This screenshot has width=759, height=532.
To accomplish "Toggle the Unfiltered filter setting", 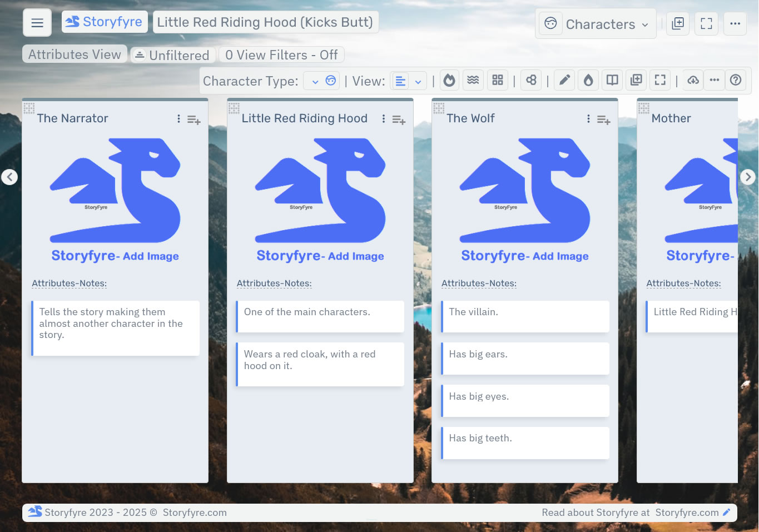I will point(172,54).
